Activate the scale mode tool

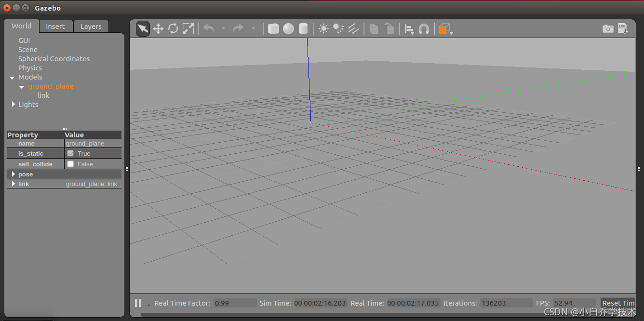click(x=188, y=29)
